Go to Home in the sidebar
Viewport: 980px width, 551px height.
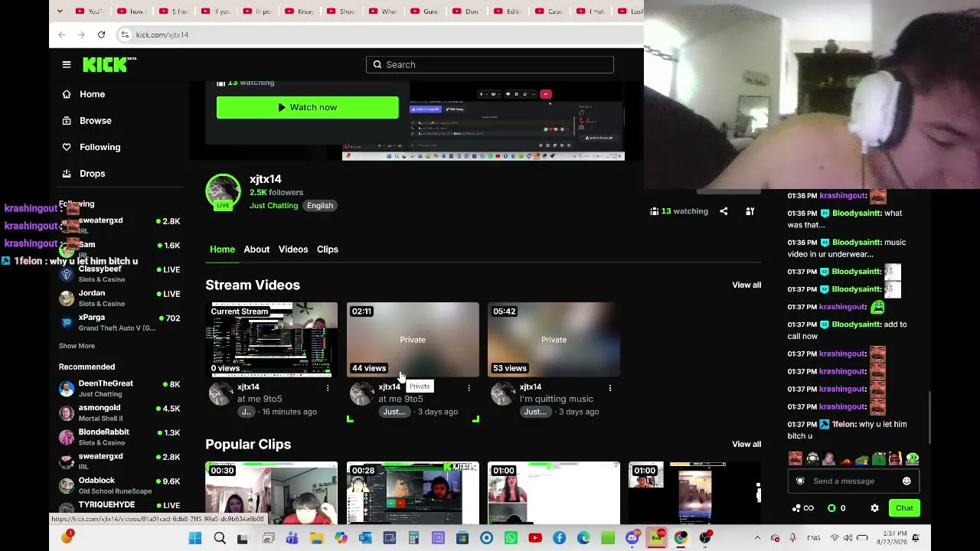click(92, 94)
